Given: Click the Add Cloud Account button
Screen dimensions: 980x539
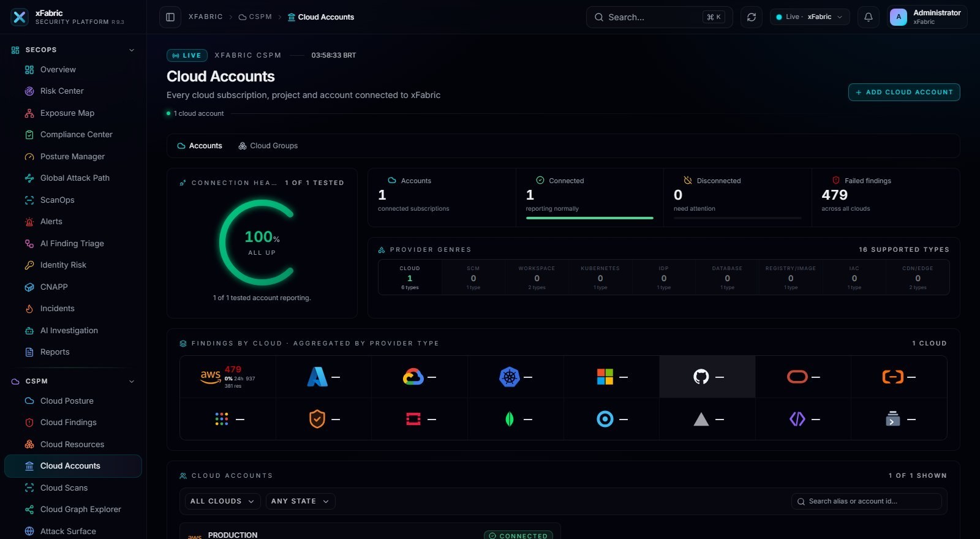Looking at the screenshot, I should point(904,92).
